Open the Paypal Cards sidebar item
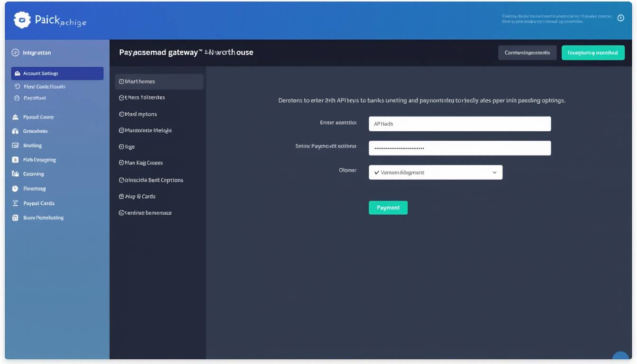 point(15,203)
